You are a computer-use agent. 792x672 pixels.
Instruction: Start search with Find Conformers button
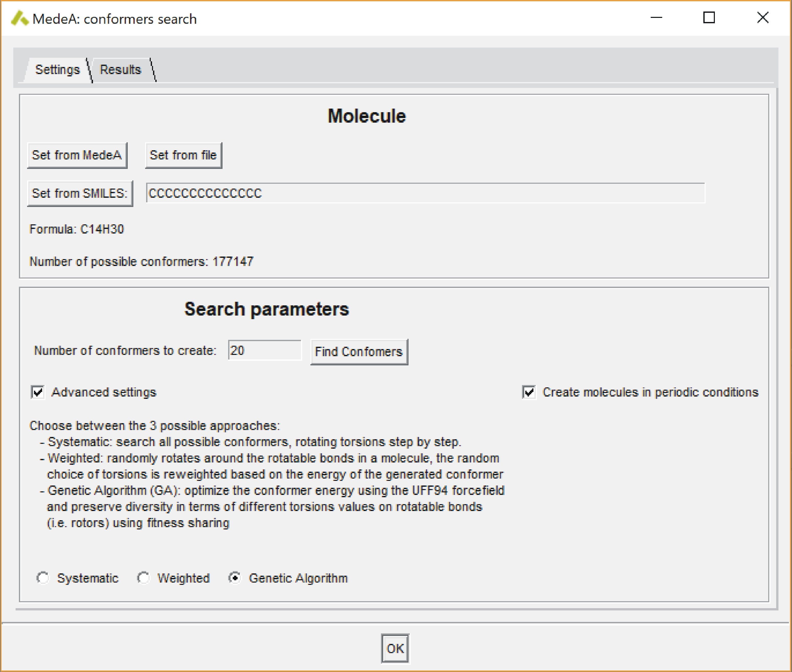coord(359,352)
